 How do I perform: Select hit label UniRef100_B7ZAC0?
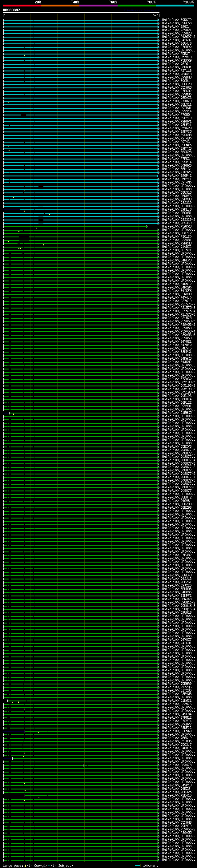point(176,379)
